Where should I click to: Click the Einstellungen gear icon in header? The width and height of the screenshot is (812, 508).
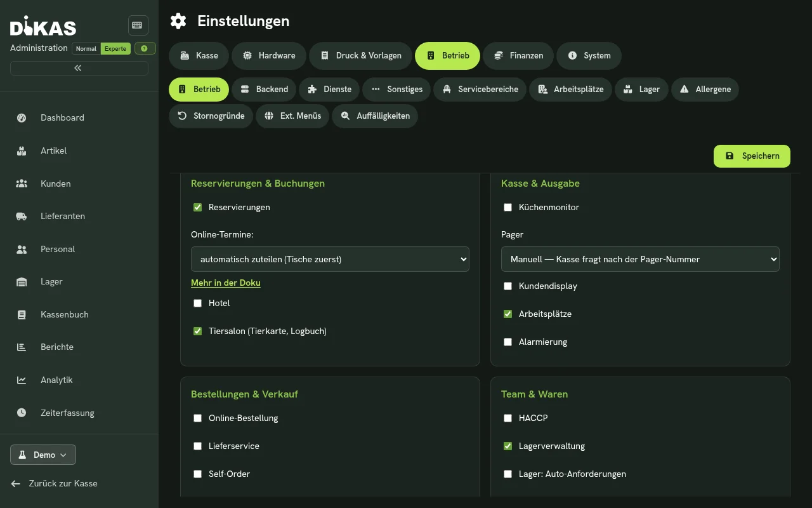click(x=178, y=21)
